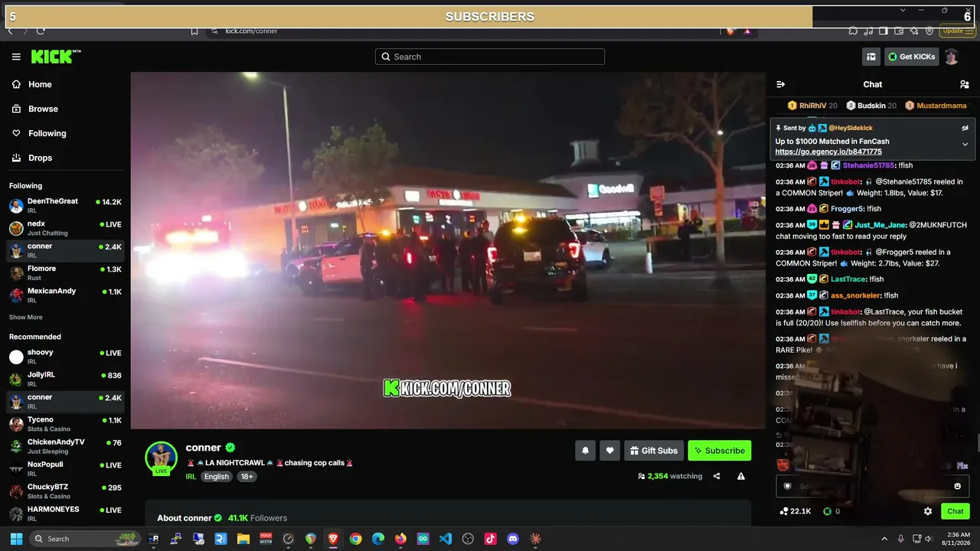Share the stream via share icon
This screenshot has height=551, width=980.
pos(717,476)
